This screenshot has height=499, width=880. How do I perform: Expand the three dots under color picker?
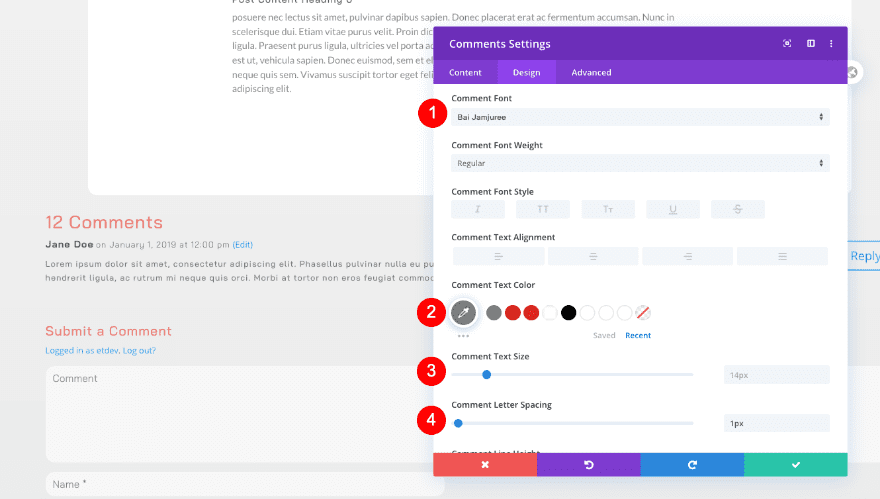pyautogui.click(x=463, y=336)
